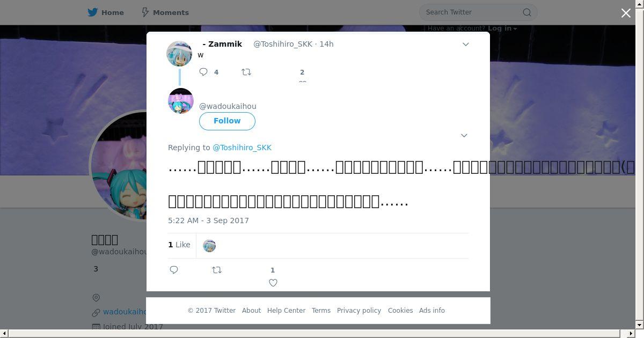This screenshot has height=338, width=644.
Task: Open the dropdown chevron on the wadoukaihou tweet
Action: (464, 135)
